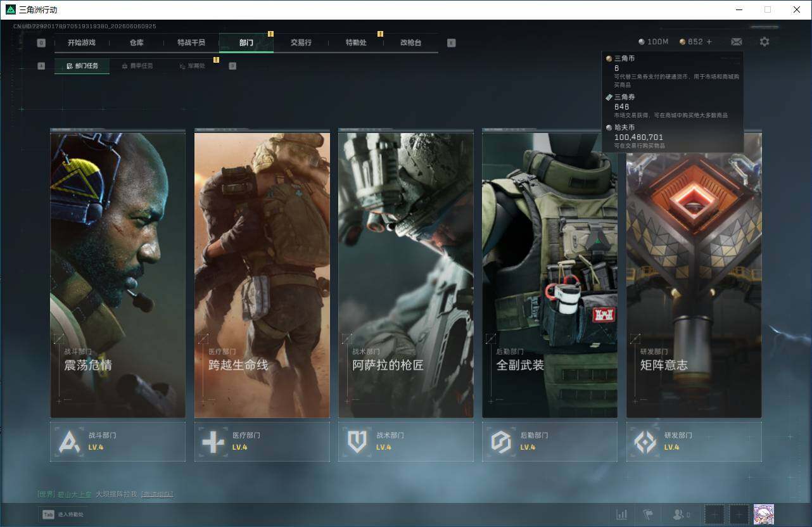Maximize the 三角洲行动 window

pyautogui.click(x=768, y=10)
